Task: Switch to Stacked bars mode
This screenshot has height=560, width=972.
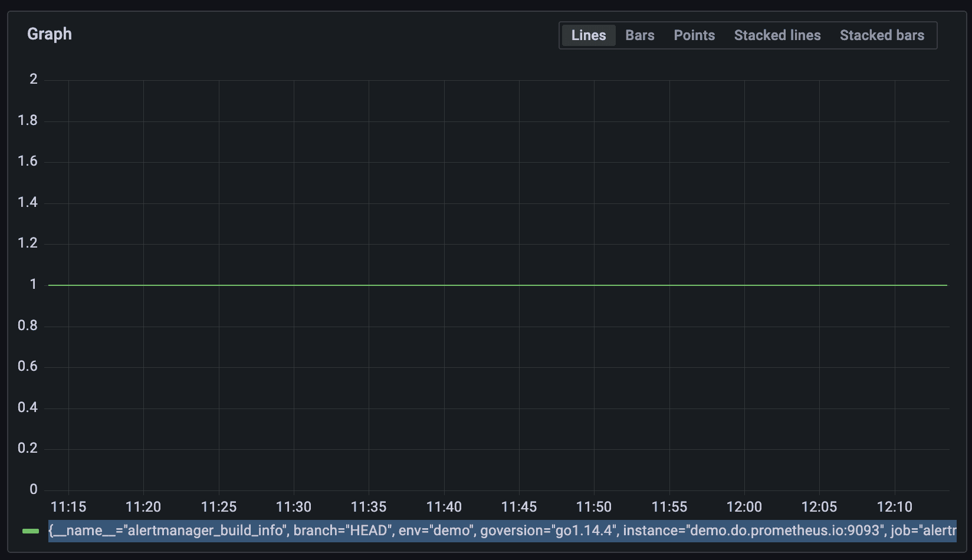Action: tap(882, 35)
